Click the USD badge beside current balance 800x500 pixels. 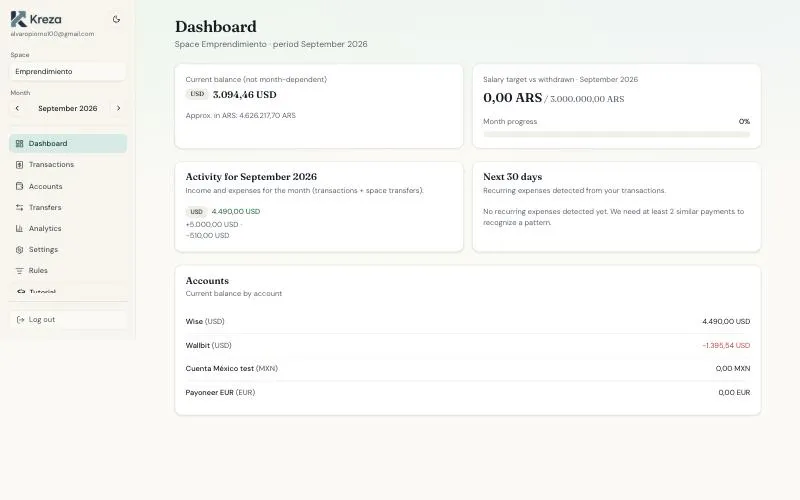click(x=197, y=94)
